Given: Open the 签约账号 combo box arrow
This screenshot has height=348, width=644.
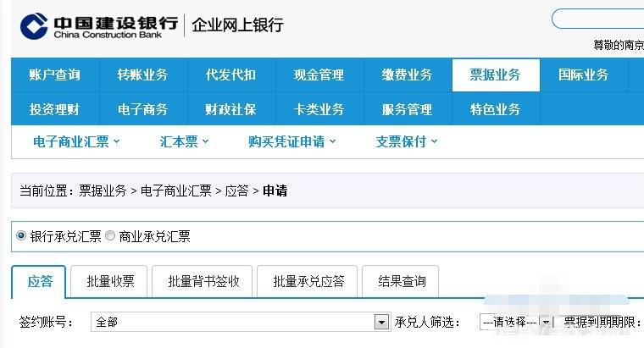Looking at the screenshot, I should pyautogui.click(x=381, y=323).
